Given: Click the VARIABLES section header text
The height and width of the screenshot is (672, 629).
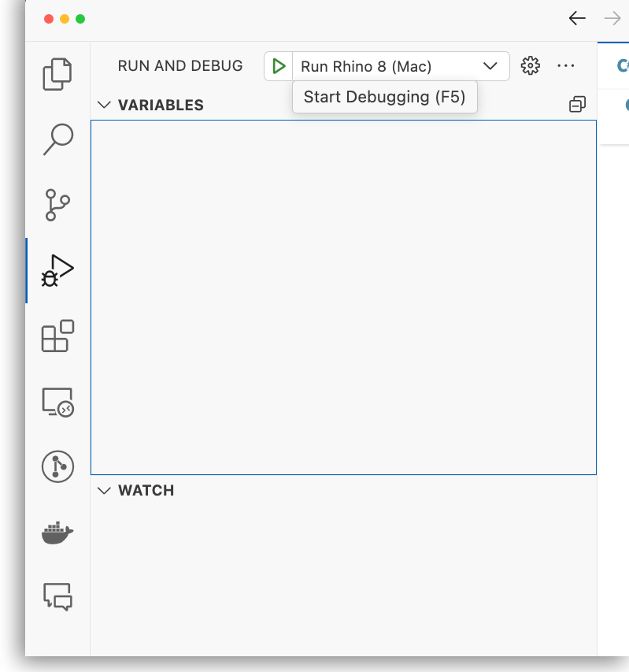Looking at the screenshot, I should 161,105.
